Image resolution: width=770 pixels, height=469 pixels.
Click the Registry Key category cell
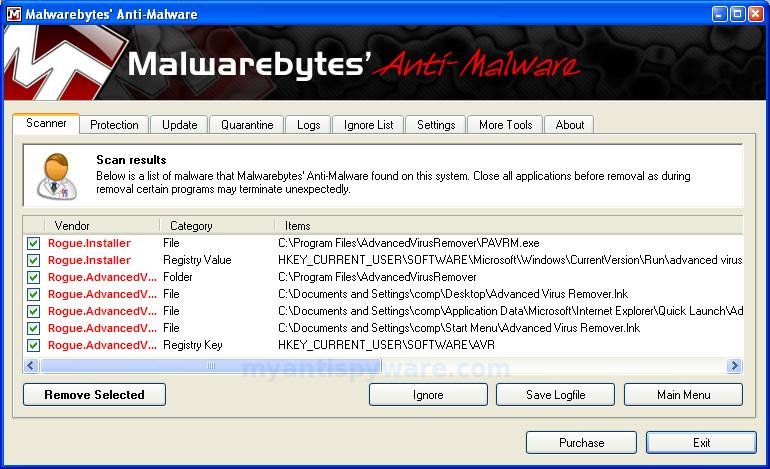pos(192,345)
